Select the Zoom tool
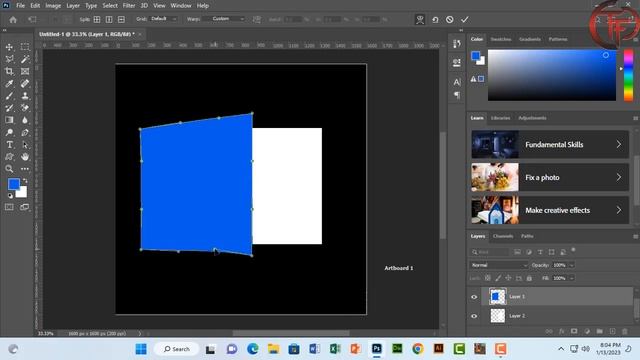This screenshot has width=640, height=360. pos(9,169)
